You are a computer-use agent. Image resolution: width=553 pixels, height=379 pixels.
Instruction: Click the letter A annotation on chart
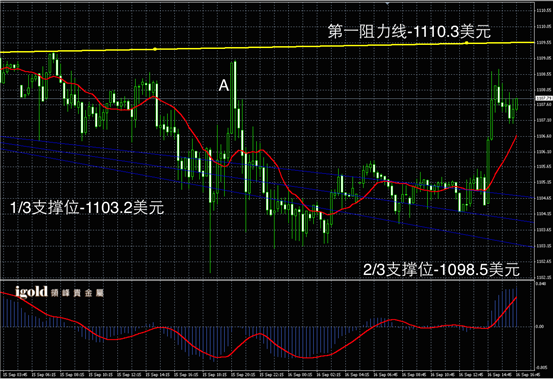coord(224,85)
